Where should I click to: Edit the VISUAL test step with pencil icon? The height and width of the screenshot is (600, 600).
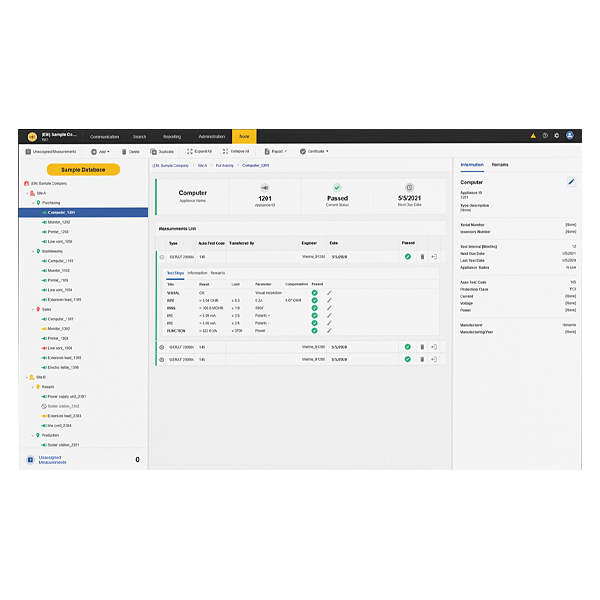click(329, 293)
